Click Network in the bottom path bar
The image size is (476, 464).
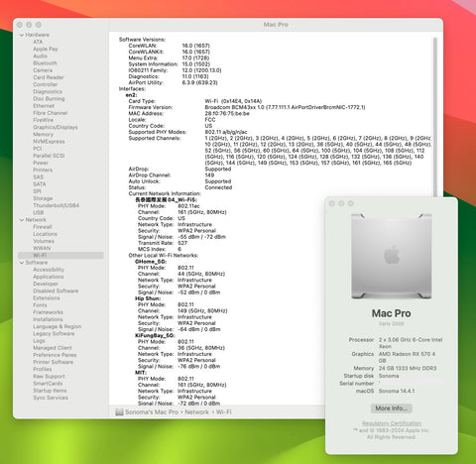(x=196, y=412)
